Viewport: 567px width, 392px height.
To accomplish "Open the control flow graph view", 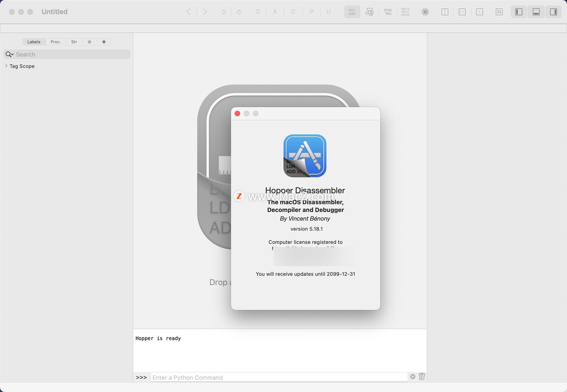I will (369, 12).
